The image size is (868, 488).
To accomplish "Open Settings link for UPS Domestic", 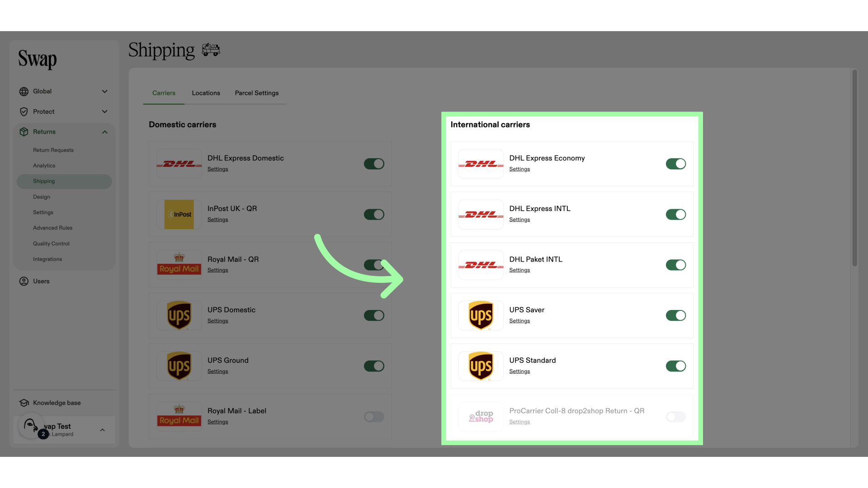I will [218, 321].
